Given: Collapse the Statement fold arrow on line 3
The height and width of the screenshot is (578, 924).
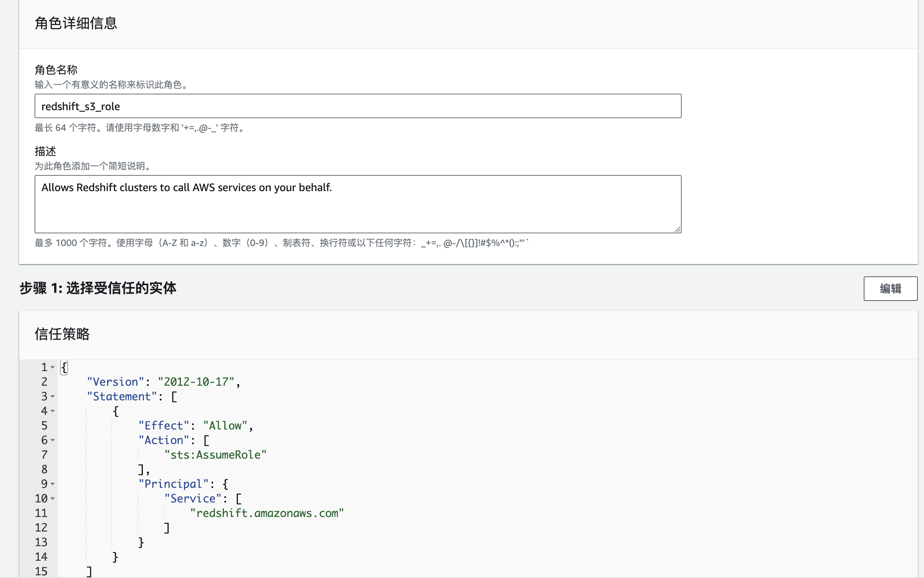Looking at the screenshot, I should 53,396.
